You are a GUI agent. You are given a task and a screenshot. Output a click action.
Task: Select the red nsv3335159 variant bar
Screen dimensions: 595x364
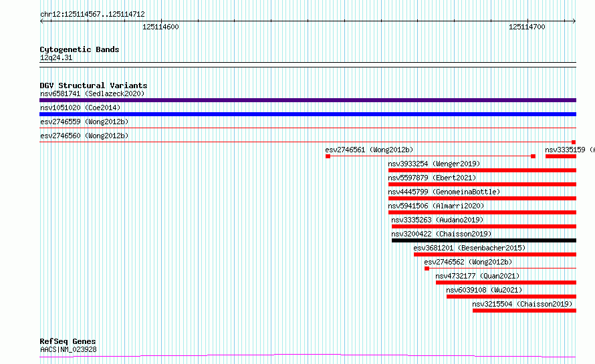coord(561,156)
